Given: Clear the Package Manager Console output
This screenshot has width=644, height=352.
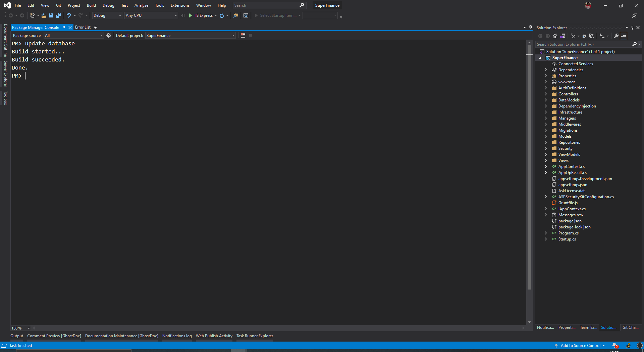Looking at the screenshot, I should pos(243,35).
